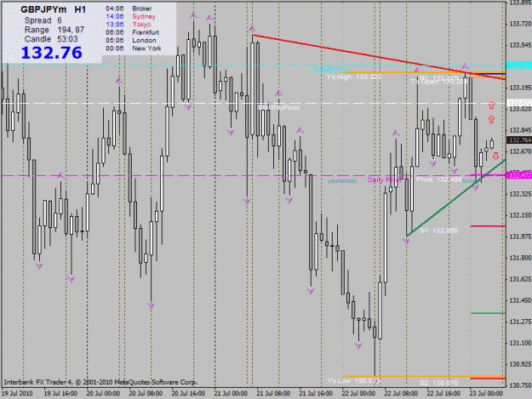Viewport: 532px width, 399px height.
Task: Click the magenta 132.477 price tag
Action: [518, 175]
